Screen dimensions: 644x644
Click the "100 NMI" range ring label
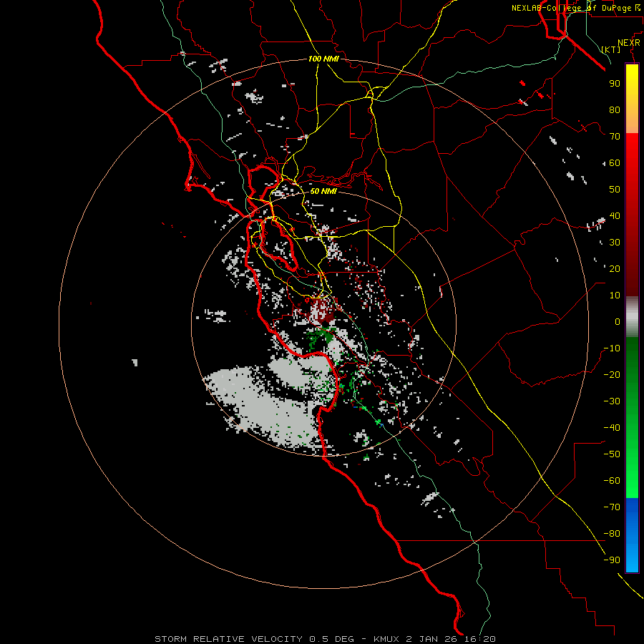click(323, 59)
